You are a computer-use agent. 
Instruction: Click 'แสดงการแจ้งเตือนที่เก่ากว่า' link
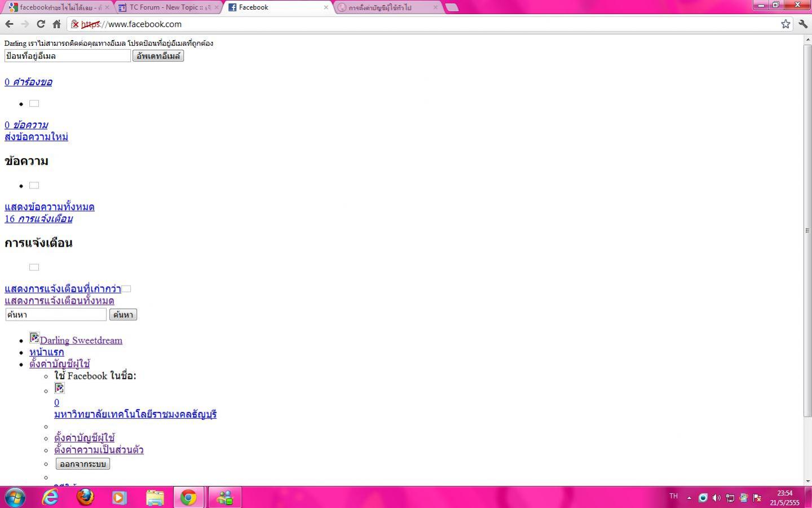(x=63, y=289)
